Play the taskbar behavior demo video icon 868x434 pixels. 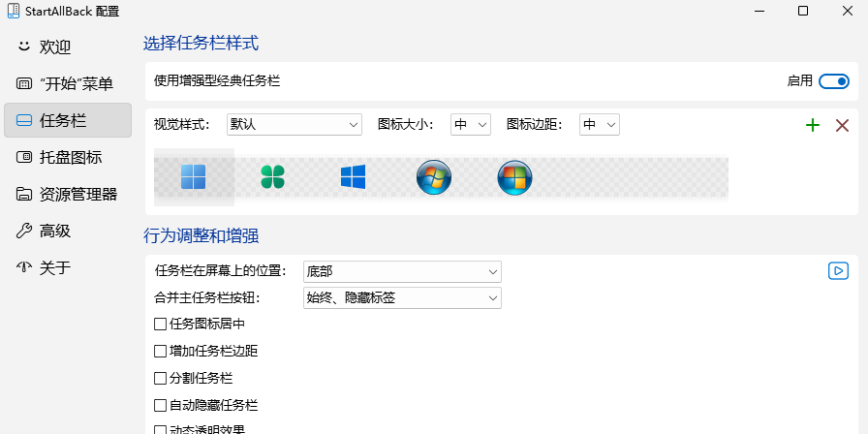click(x=838, y=270)
